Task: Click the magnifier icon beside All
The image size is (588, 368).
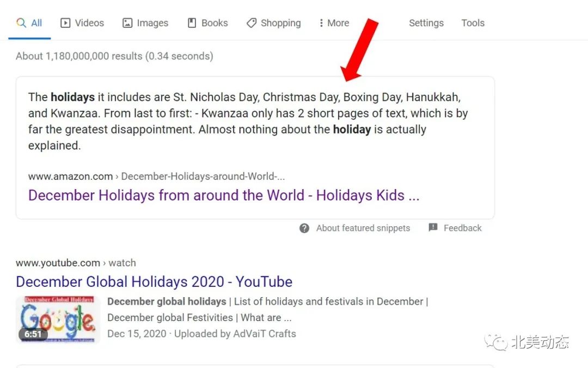Action: pos(21,23)
